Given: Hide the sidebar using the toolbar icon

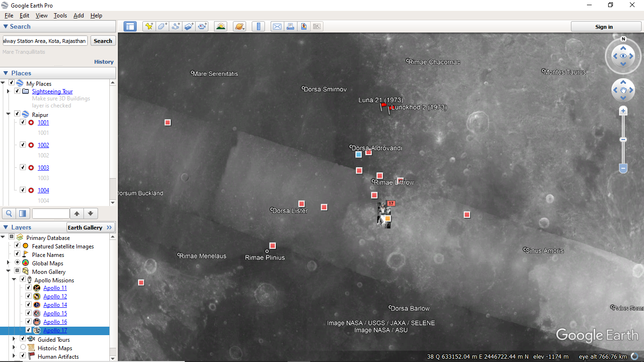Looking at the screenshot, I should 130,26.
